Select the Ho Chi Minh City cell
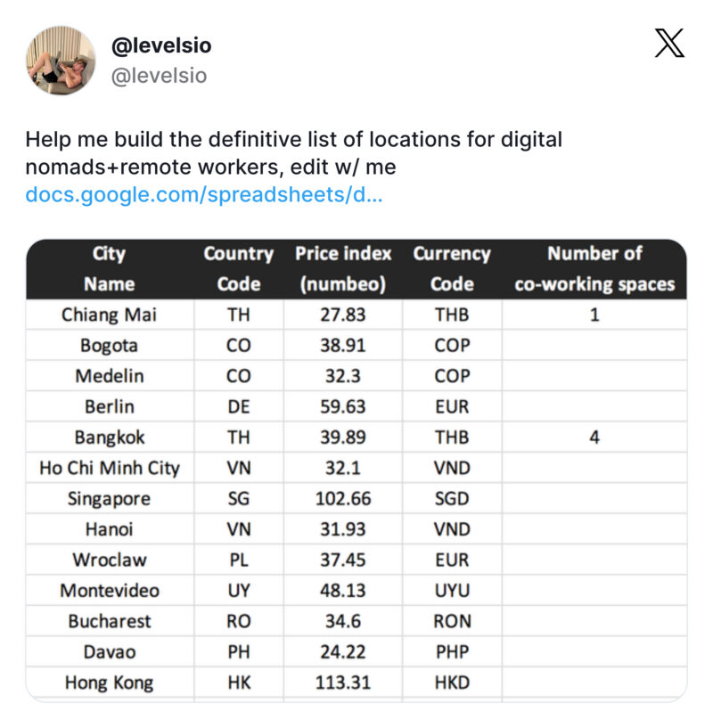The height and width of the screenshot is (728, 713). (109, 469)
